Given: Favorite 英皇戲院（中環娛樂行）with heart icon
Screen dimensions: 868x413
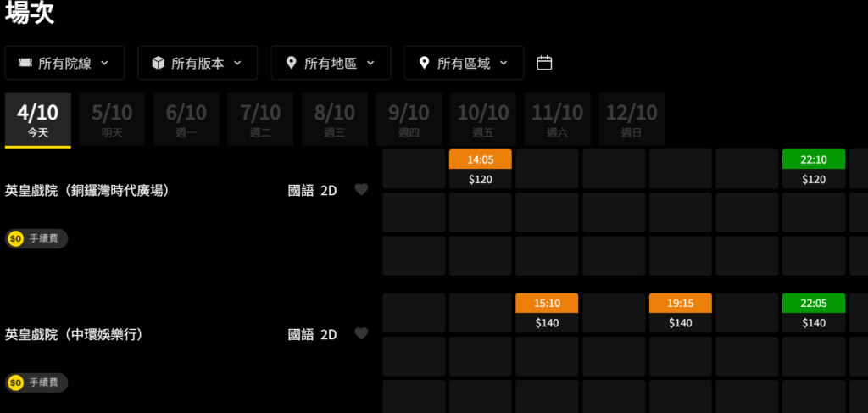Looking at the screenshot, I should [361, 334].
